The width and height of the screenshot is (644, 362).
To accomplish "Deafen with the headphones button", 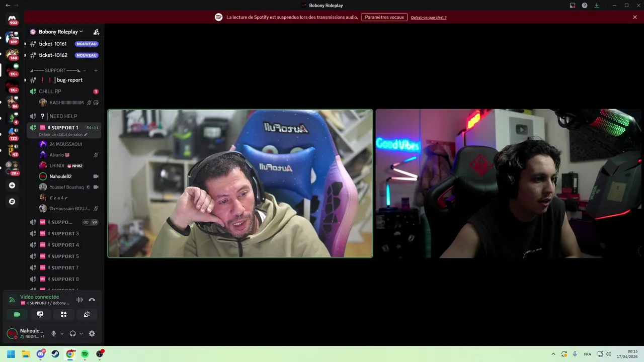I will click(72, 333).
